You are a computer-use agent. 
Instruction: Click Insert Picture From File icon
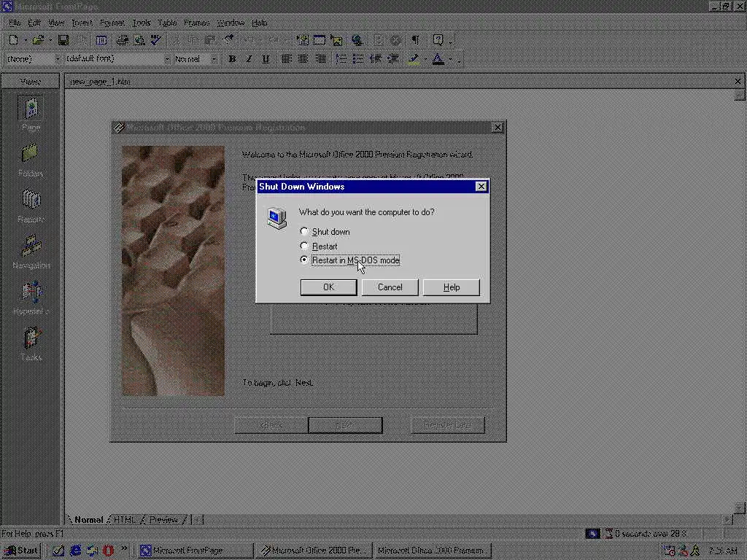pos(337,41)
